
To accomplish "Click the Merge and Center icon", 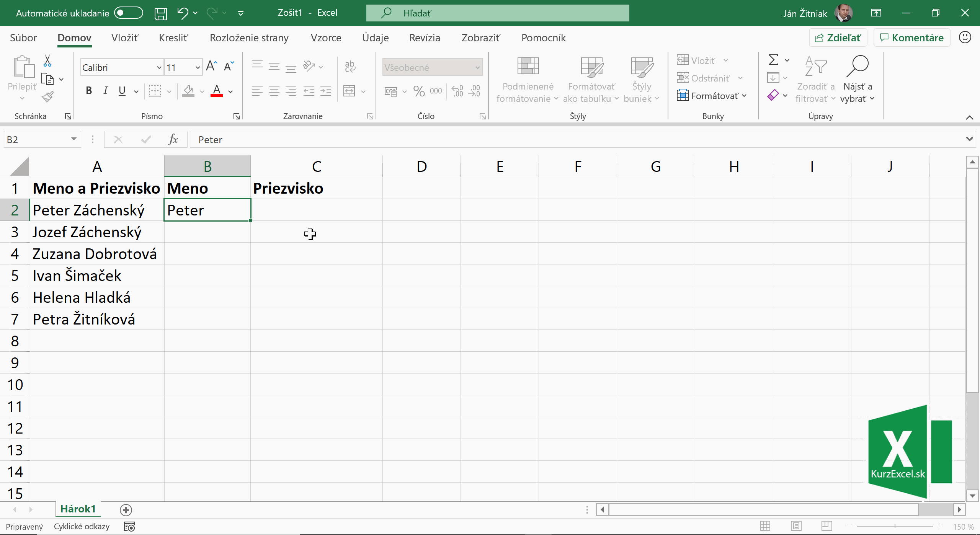I will click(349, 91).
